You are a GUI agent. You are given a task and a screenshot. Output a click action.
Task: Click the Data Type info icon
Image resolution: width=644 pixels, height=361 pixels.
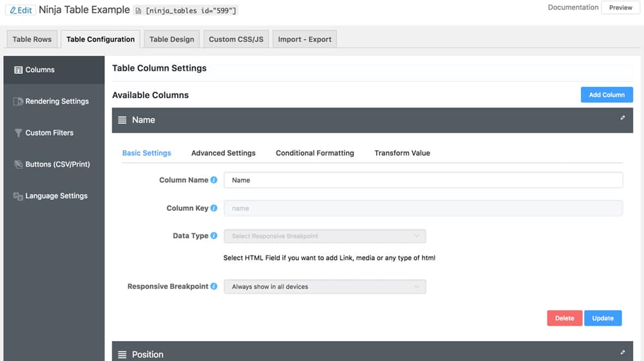[x=214, y=236]
